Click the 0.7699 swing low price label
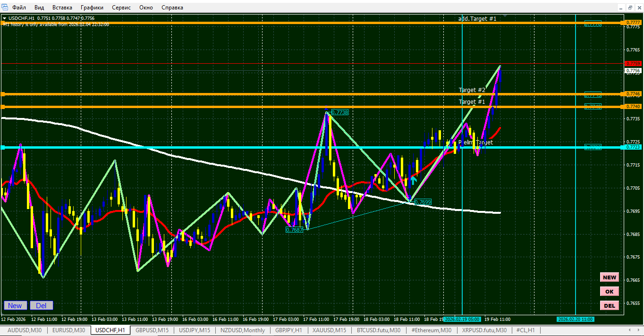Viewport: 644px width, 336px height. (422, 202)
